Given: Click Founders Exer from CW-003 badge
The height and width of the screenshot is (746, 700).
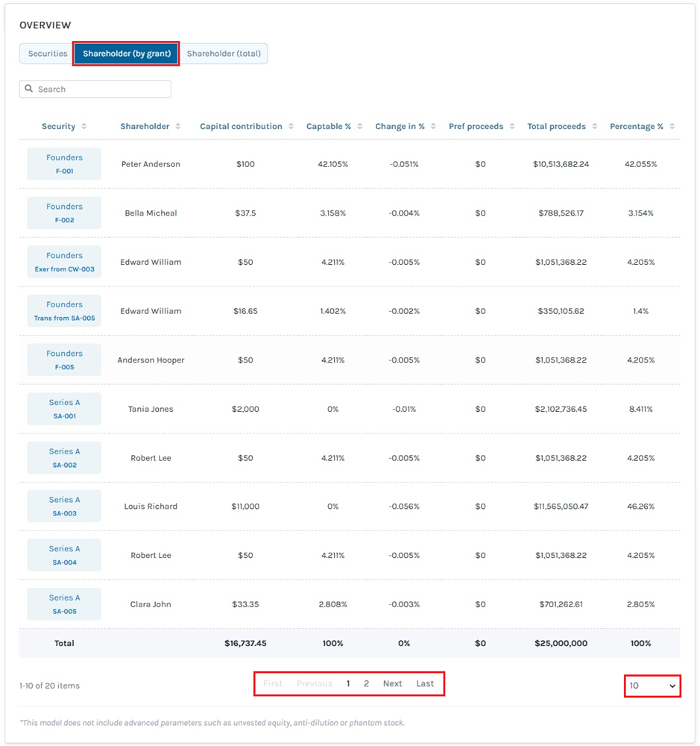Looking at the screenshot, I should coord(64,262).
